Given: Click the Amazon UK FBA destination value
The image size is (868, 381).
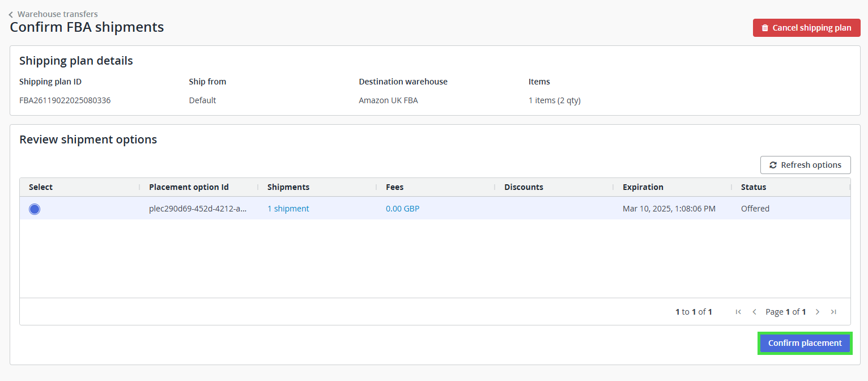Looking at the screenshot, I should [389, 100].
